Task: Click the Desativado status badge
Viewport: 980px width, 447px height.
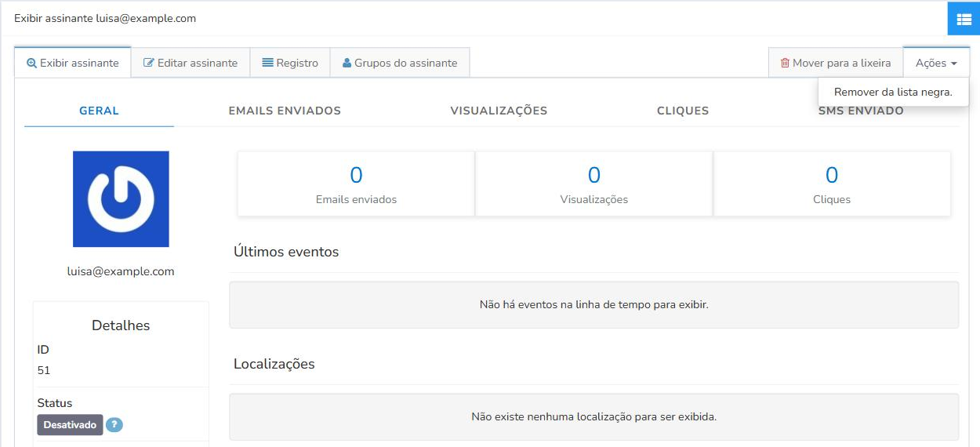Action: click(x=70, y=425)
